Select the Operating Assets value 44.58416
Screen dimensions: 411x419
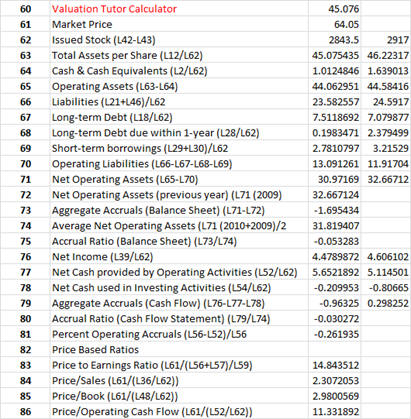pos(386,86)
